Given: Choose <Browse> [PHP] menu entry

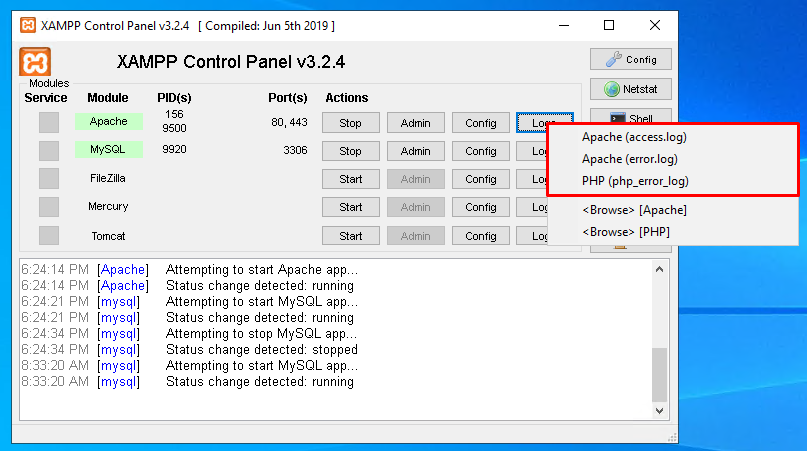Looking at the screenshot, I should 673,232.
